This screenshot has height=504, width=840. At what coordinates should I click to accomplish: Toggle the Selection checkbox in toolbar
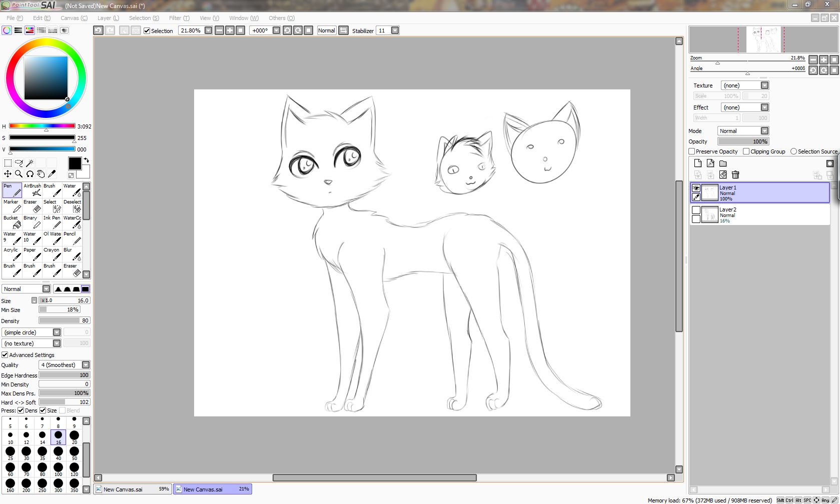(x=147, y=31)
